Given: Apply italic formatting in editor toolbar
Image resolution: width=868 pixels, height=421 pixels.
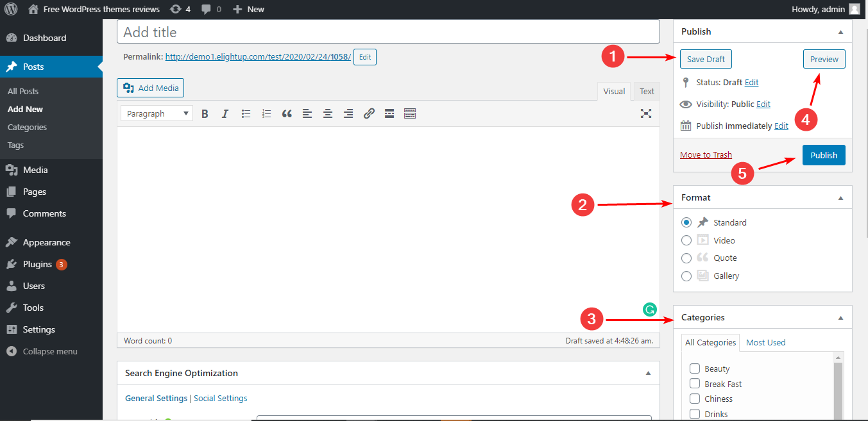Looking at the screenshot, I should click(x=225, y=113).
